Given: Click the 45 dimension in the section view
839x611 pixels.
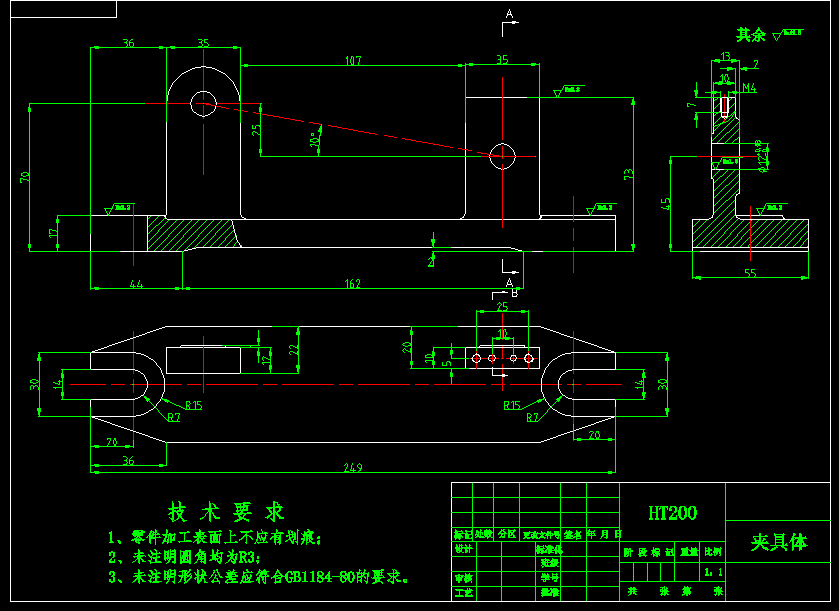Looking at the screenshot, I should click(666, 204).
